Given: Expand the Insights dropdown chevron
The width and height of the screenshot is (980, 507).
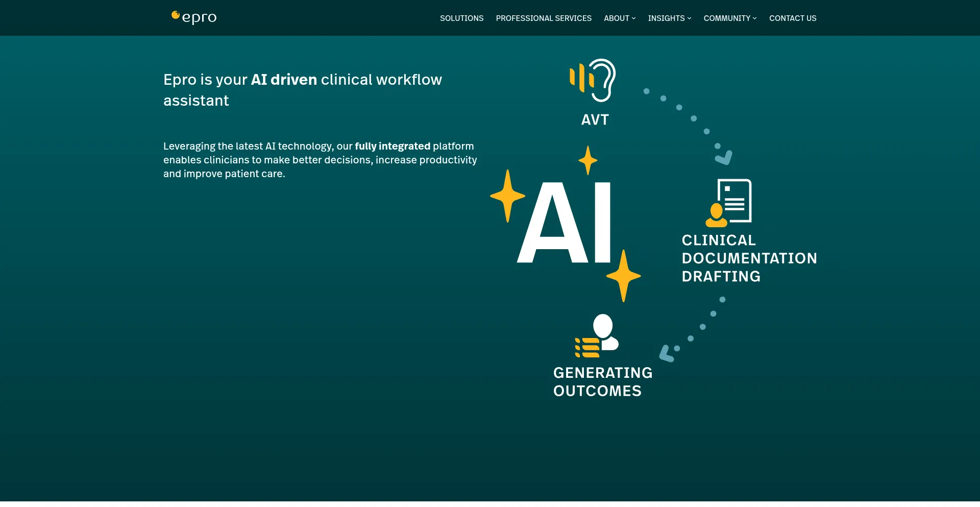Looking at the screenshot, I should tap(689, 18).
